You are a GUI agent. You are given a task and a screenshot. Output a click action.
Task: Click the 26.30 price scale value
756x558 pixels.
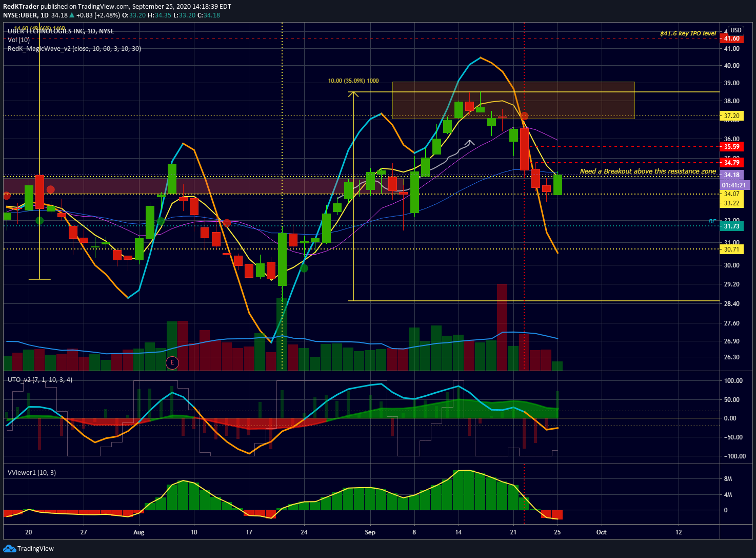click(x=731, y=357)
